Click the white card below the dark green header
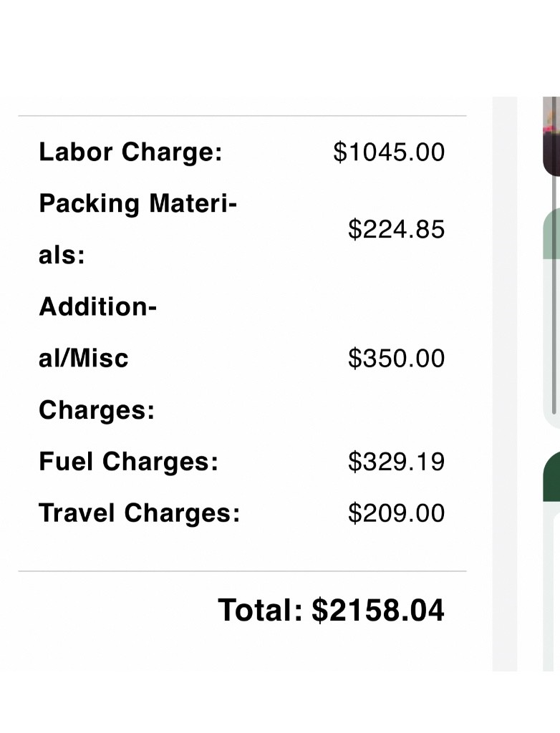The image size is (560, 733). pos(551,587)
